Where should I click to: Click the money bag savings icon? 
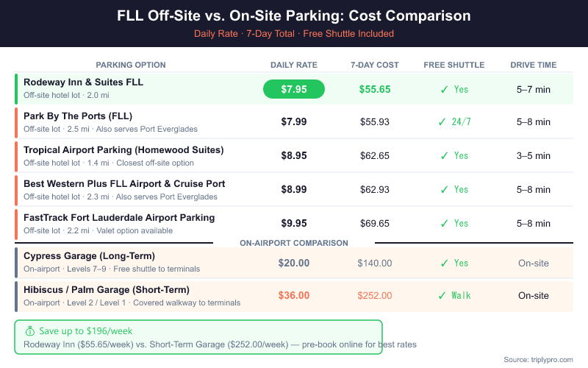coord(29,331)
